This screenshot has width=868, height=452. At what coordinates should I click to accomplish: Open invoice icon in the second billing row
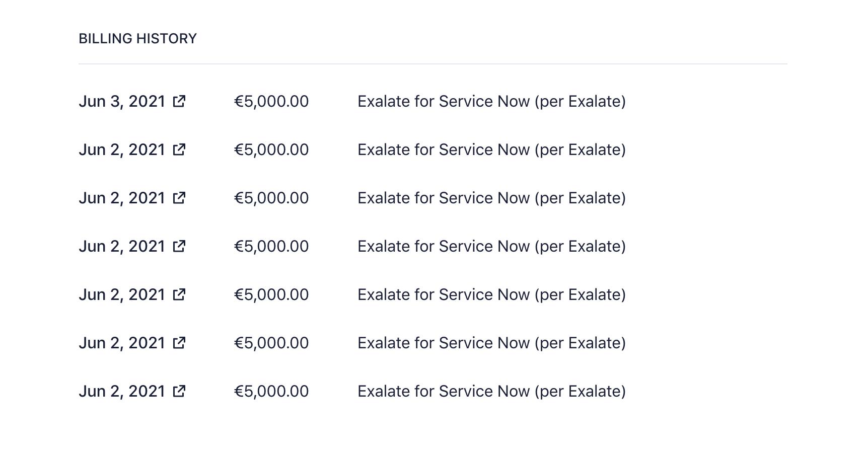click(x=179, y=149)
